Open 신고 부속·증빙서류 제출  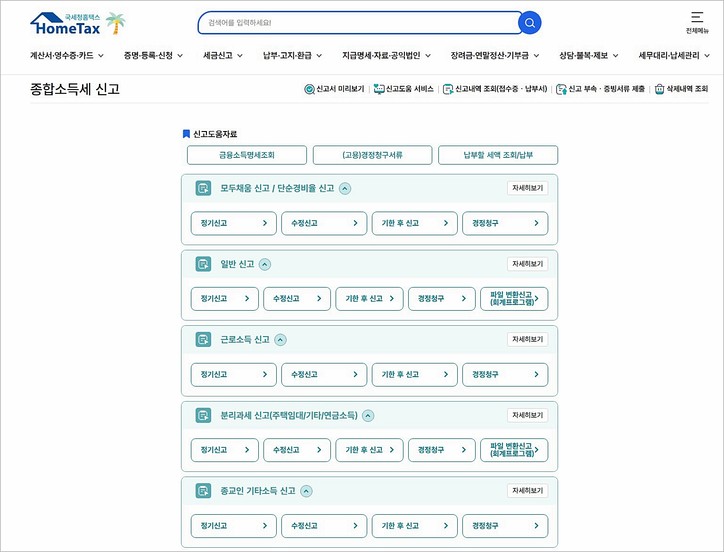pos(600,89)
